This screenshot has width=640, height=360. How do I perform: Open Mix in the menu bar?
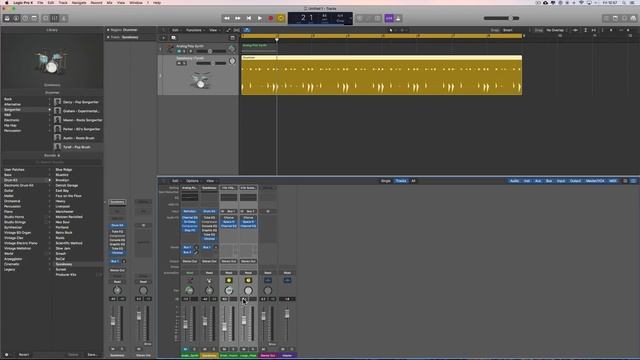pos(109,2)
